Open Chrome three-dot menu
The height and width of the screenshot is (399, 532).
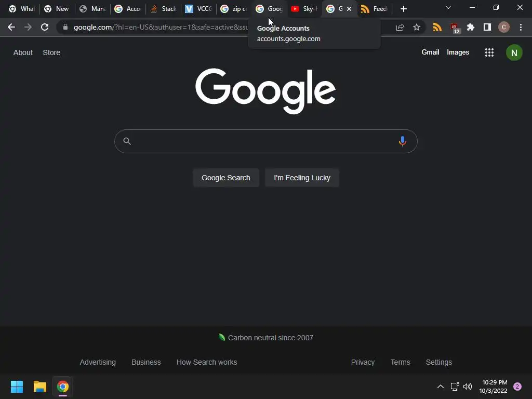pos(521,27)
